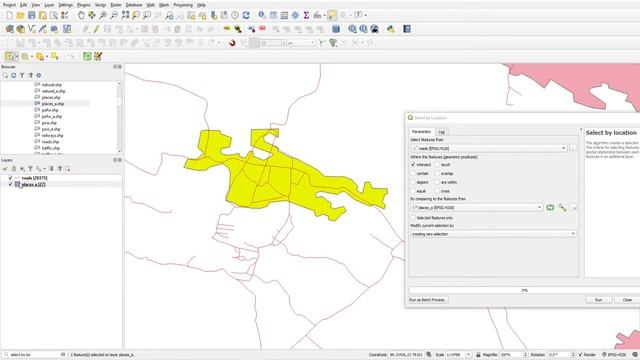Click the advanced options wrench icon in dialog
Viewport: 640px width, 360px height.
pos(562,207)
